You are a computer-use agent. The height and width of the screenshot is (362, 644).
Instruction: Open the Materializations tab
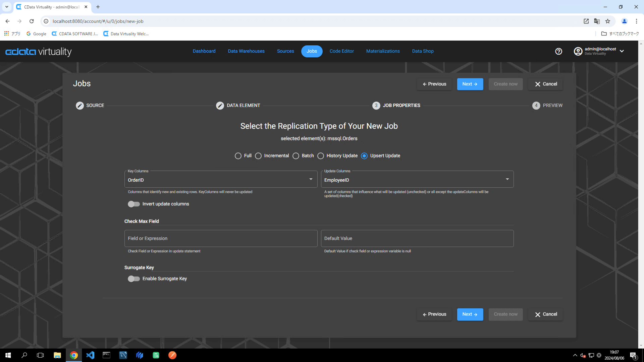coord(383,51)
